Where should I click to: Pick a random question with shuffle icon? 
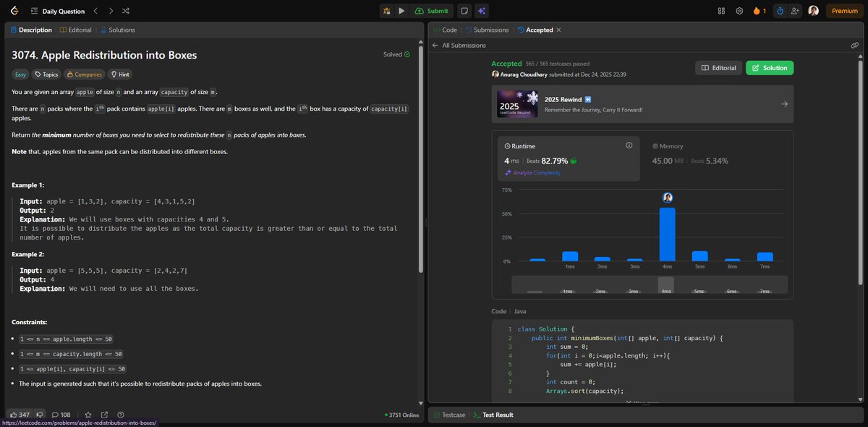point(126,11)
